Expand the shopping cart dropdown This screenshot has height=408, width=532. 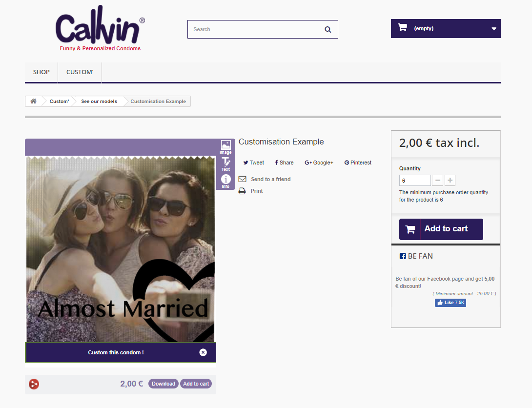tap(493, 28)
